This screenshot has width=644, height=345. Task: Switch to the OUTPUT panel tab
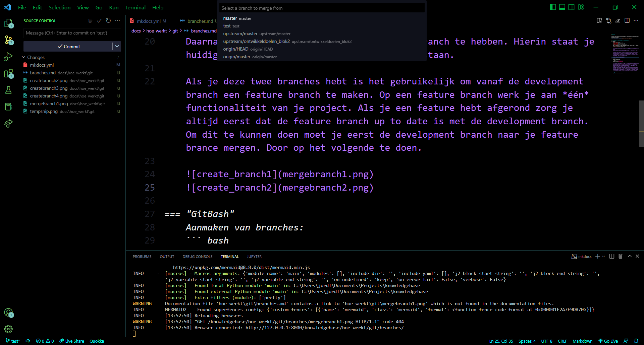pyautogui.click(x=167, y=257)
